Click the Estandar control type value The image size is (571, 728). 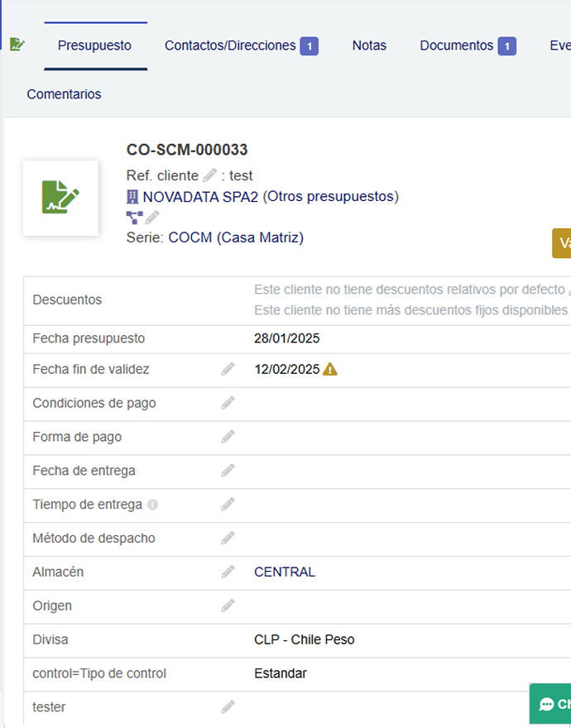[x=281, y=673]
